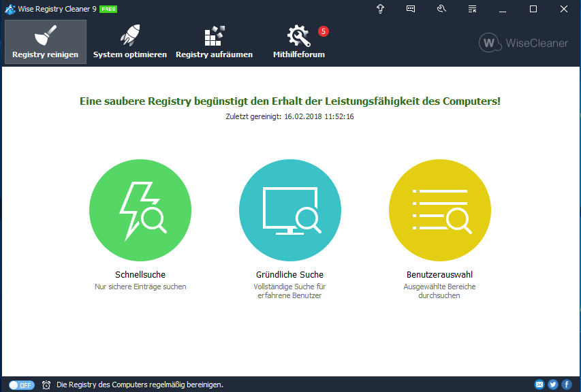581x392 pixels.
Task: Click the 'Zuletzt gereinigt: 16.02.2018 11:52:16' text
Action: 289,116
